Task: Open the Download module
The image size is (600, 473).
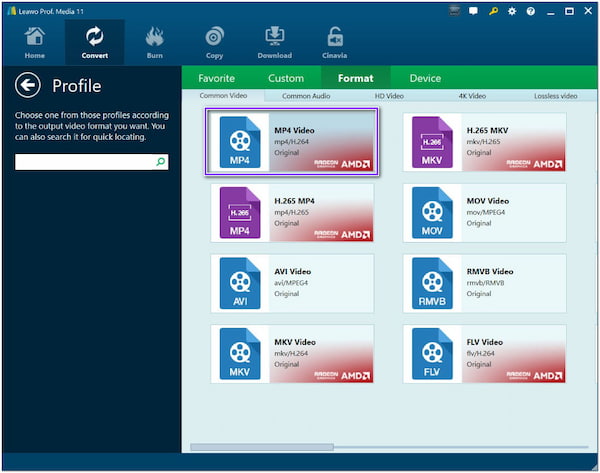Action: point(274,42)
